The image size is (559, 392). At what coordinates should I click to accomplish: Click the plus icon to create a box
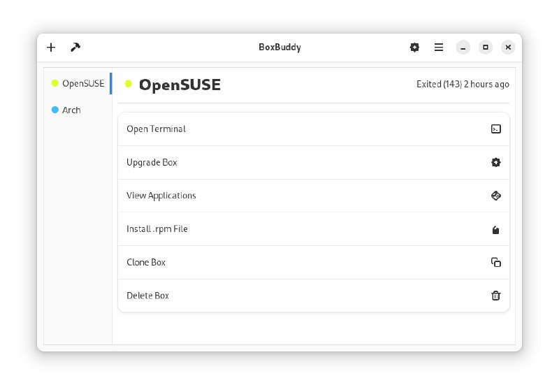point(51,48)
